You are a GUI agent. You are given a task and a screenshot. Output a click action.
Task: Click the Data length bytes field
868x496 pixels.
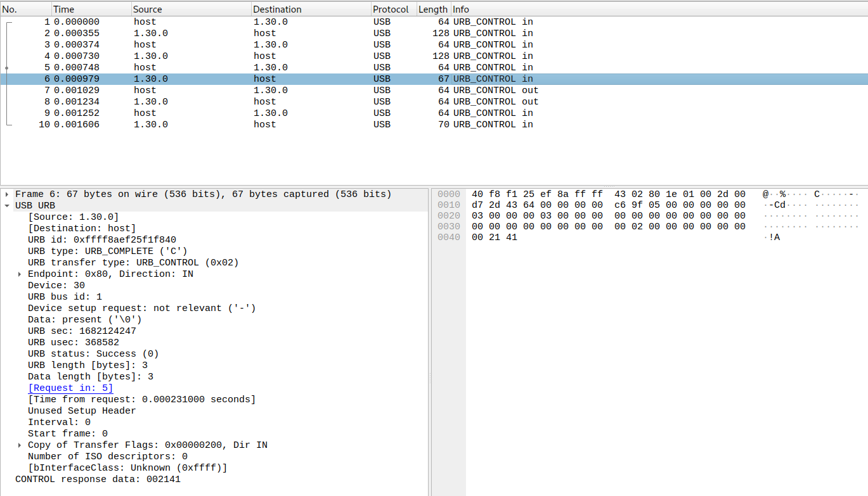coord(89,376)
